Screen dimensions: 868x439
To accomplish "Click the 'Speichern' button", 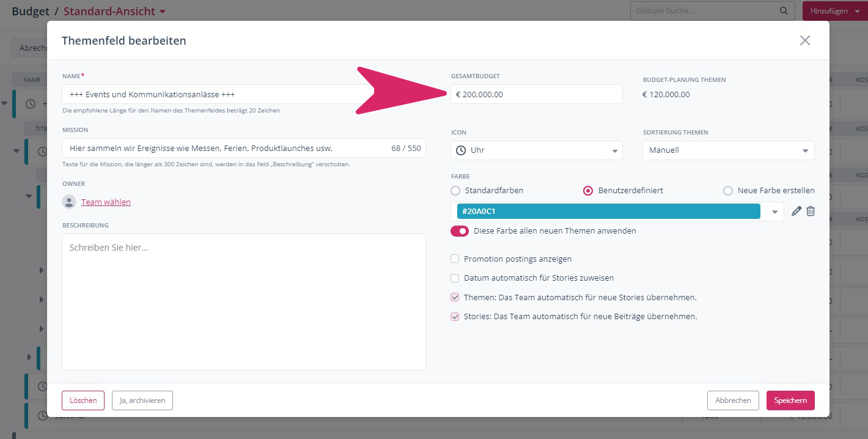I will [790, 400].
